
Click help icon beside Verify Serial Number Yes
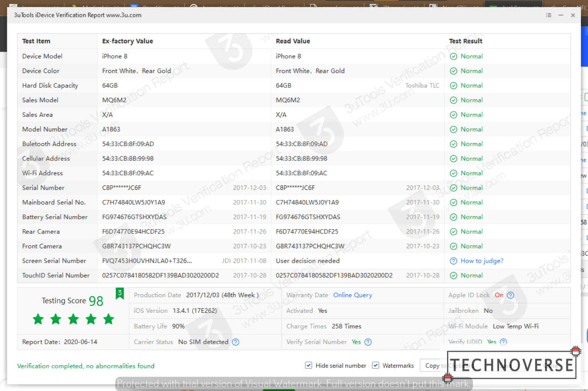pos(368,342)
